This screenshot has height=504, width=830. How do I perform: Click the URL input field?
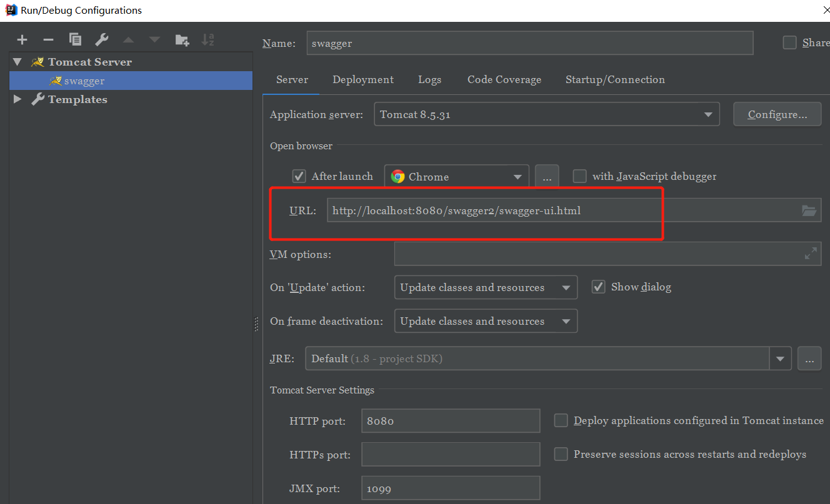click(574, 210)
